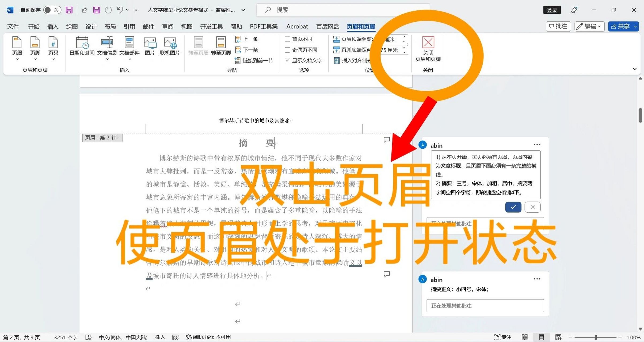Insert 日期和时间 into header
Viewport: 644px width, 342px height.
tap(82, 48)
